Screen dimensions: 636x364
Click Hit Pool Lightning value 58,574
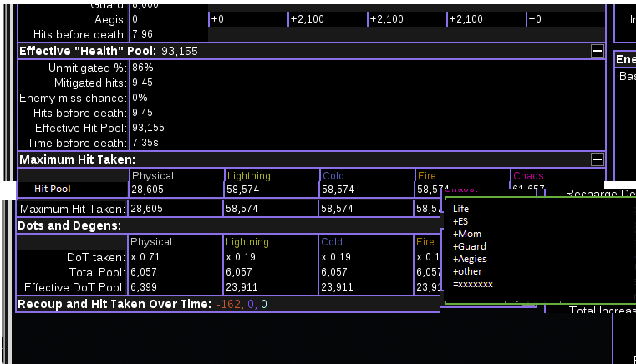[242, 190]
